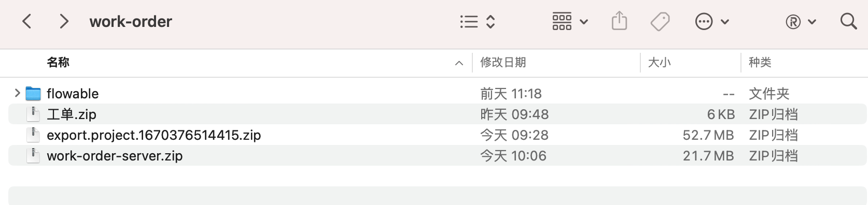Sort by the 大小 column header

[x=659, y=63]
